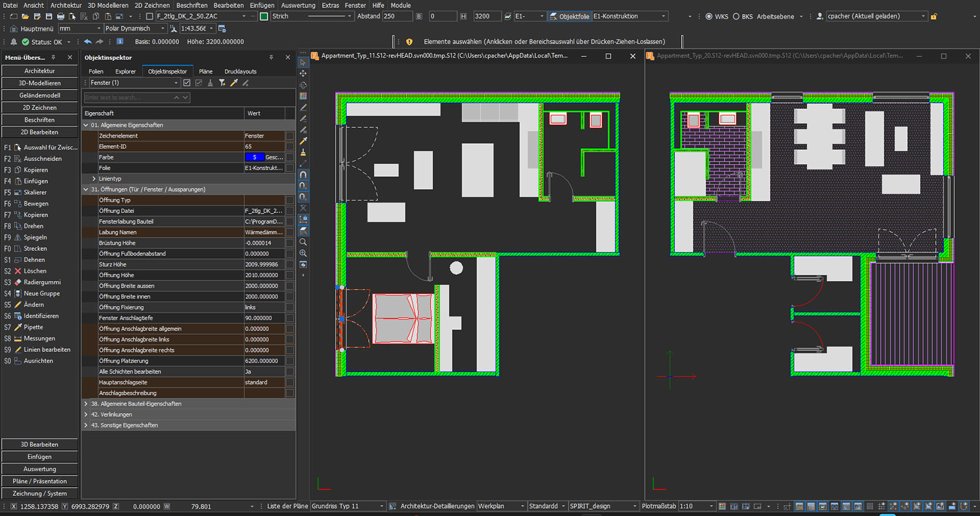
Task: Select the pan/move tool in the vertical toolbar
Action: click(303, 73)
